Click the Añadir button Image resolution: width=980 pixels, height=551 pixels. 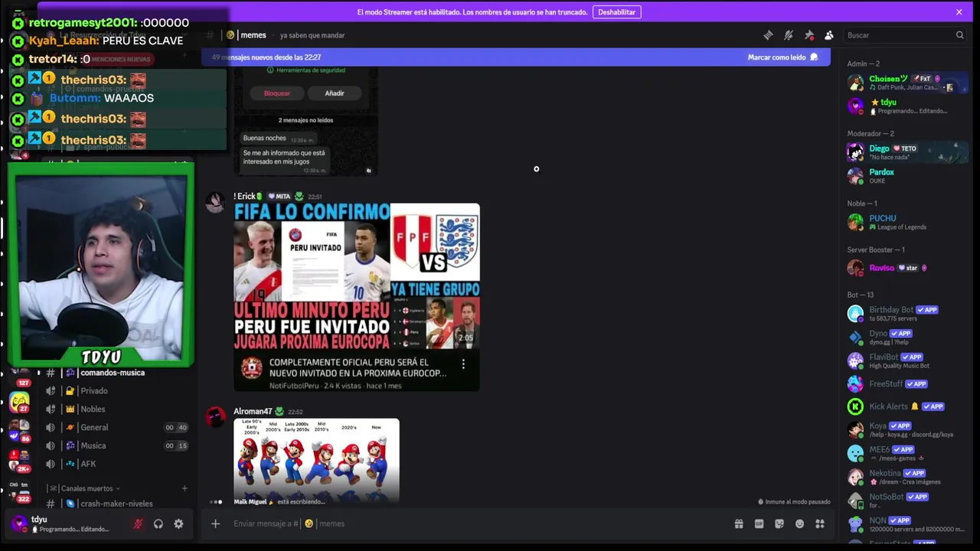click(335, 93)
